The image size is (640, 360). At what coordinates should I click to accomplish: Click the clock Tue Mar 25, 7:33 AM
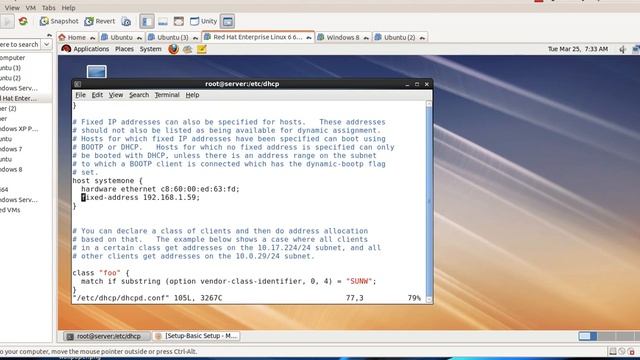pyautogui.click(x=578, y=49)
